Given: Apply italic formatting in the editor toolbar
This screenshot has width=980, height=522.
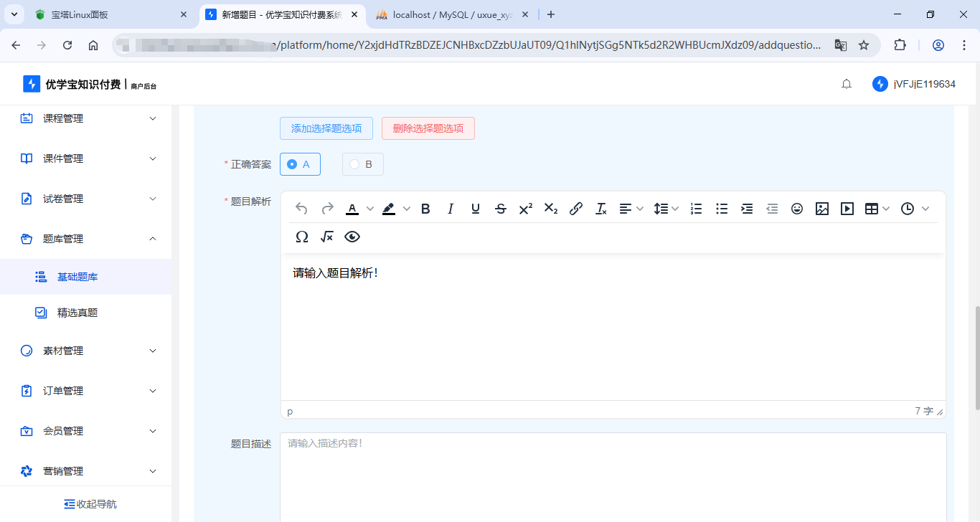Looking at the screenshot, I should pyautogui.click(x=451, y=209).
